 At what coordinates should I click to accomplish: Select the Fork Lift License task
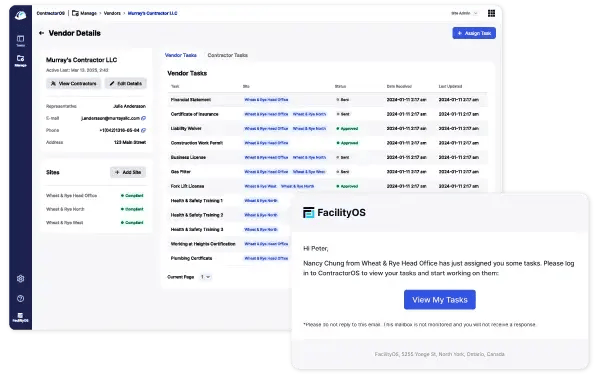pos(328,186)
